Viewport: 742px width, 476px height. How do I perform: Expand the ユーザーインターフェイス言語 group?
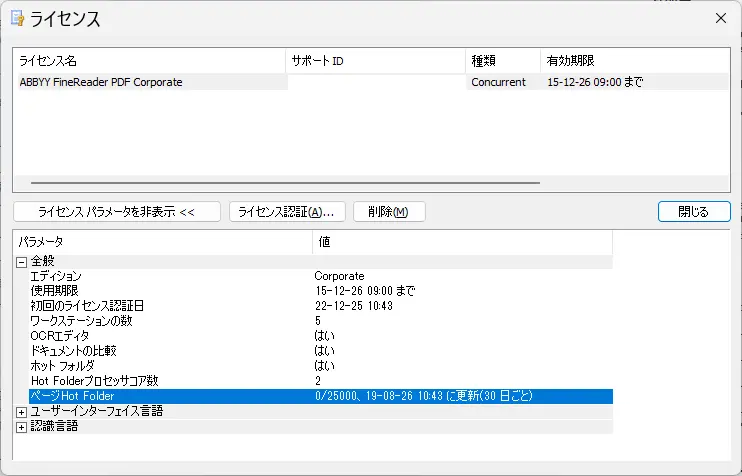[21, 412]
